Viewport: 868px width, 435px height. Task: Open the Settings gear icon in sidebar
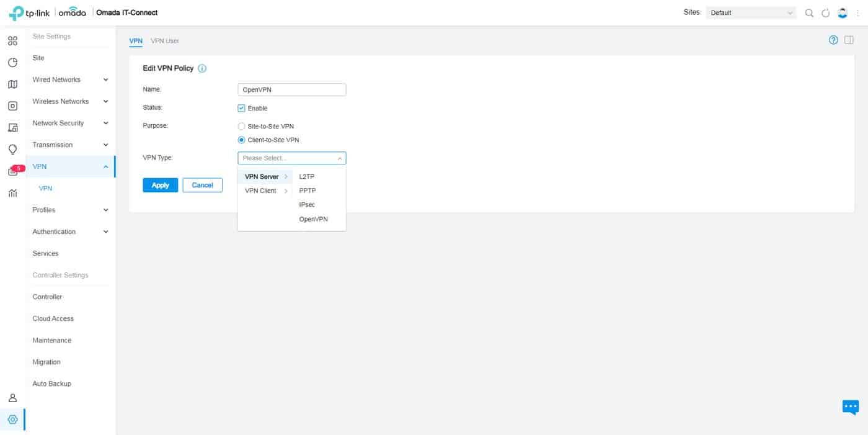[12, 420]
